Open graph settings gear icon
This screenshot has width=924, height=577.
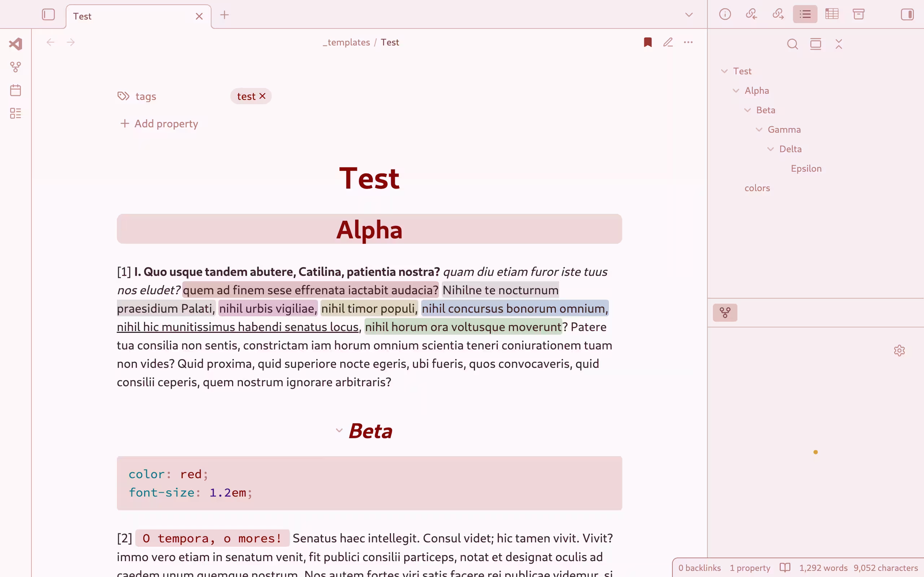click(899, 350)
